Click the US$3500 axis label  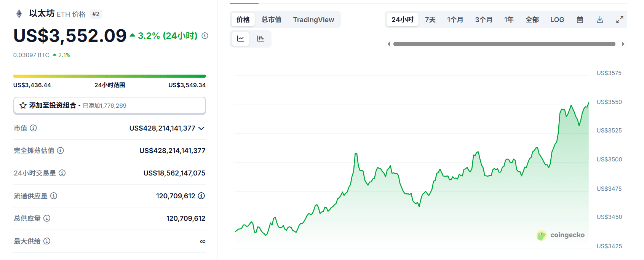point(609,160)
